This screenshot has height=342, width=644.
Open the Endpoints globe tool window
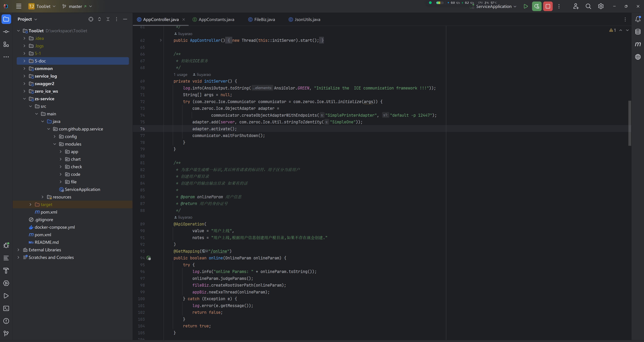tap(638, 57)
